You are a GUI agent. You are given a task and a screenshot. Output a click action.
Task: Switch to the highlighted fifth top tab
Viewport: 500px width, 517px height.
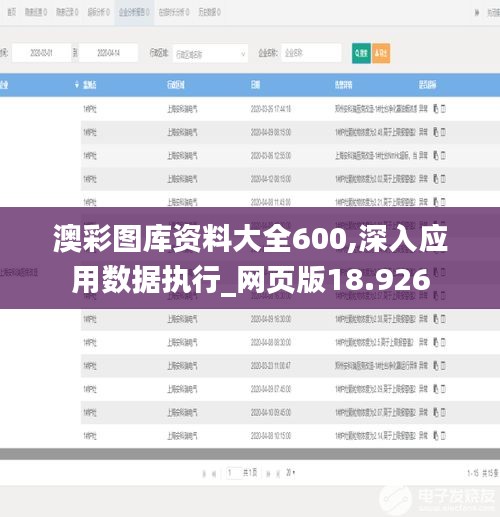[134, 12]
